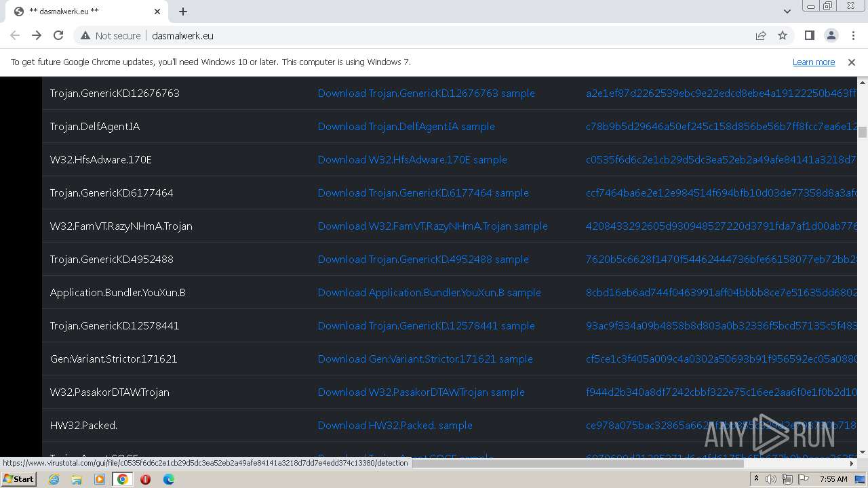
Task: Dismiss the Chrome update notification bar
Action: (852, 62)
